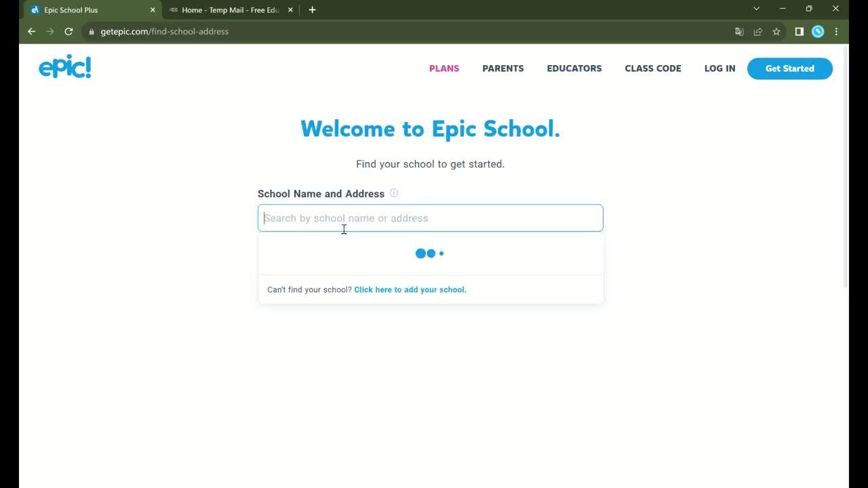Image resolution: width=868 pixels, height=488 pixels.
Task: Open the side panel icon
Action: [799, 31]
